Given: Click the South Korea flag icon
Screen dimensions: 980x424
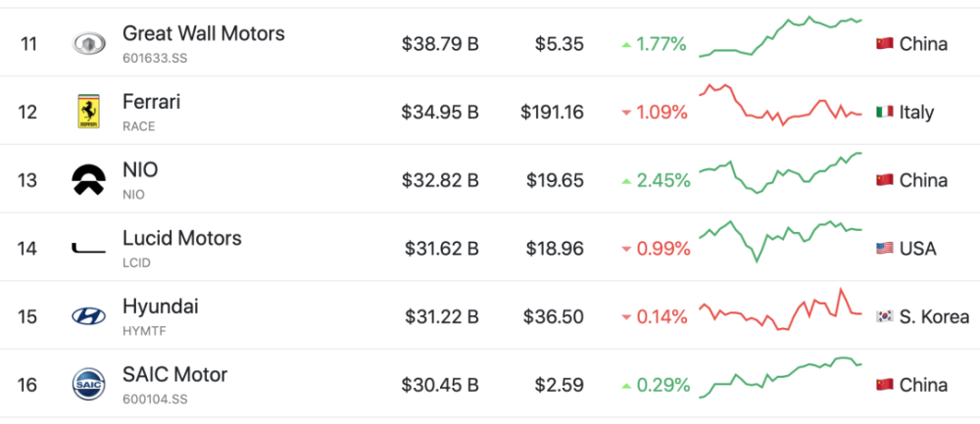Looking at the screenshot, I should pyautogui.click(x=884, y=316).
